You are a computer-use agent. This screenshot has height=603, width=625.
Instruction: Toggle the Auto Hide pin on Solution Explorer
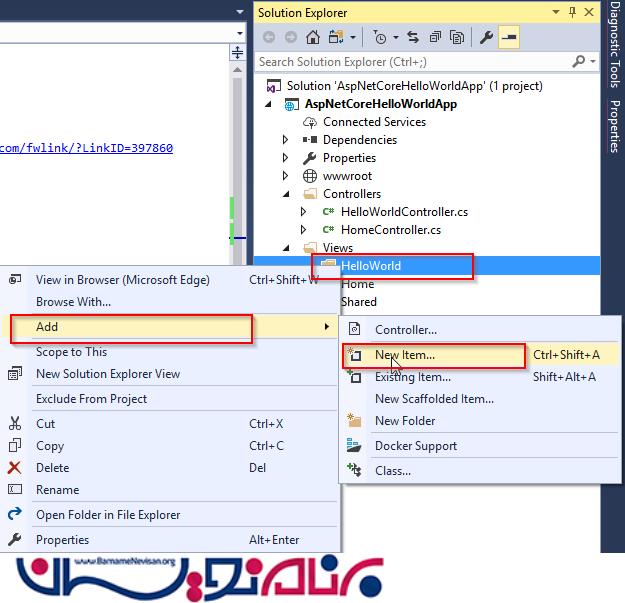tap(572, 12)
